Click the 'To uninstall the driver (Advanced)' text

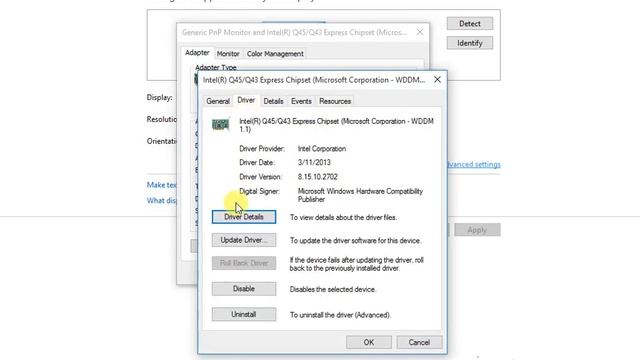[x=340, y=315]
